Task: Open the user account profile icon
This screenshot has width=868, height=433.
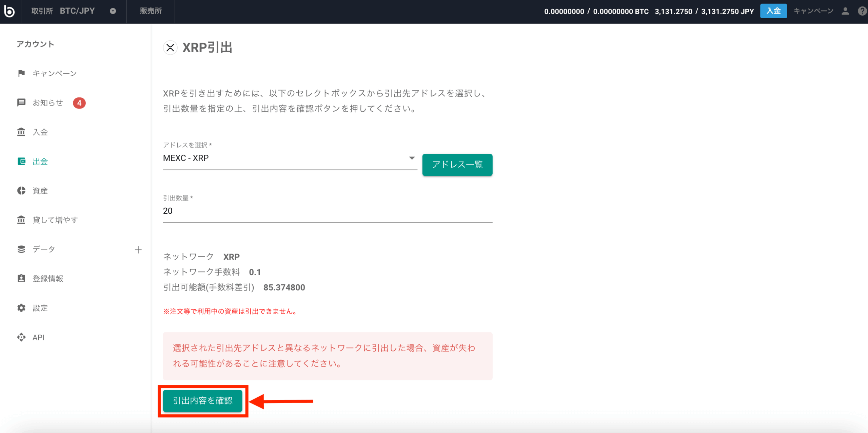Action: click(x=846, y=11)
